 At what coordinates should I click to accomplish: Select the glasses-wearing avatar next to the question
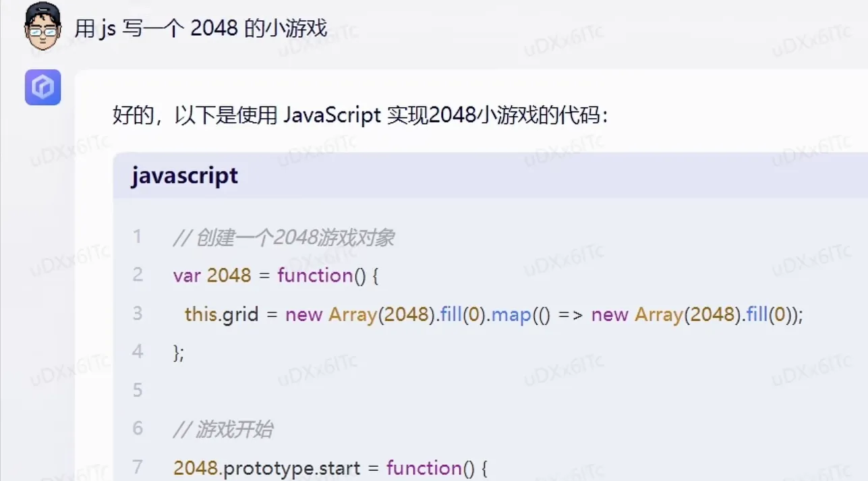pyautogui.click(x=42, y=27)
